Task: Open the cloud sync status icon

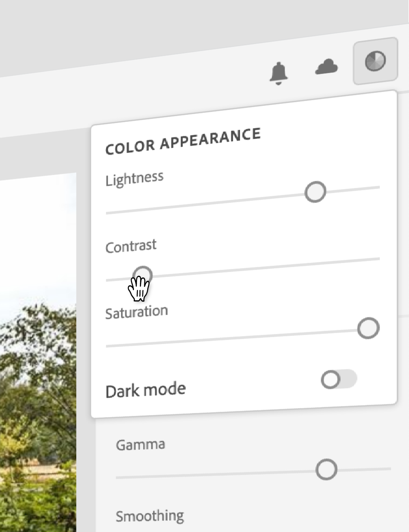Action: 326,67
